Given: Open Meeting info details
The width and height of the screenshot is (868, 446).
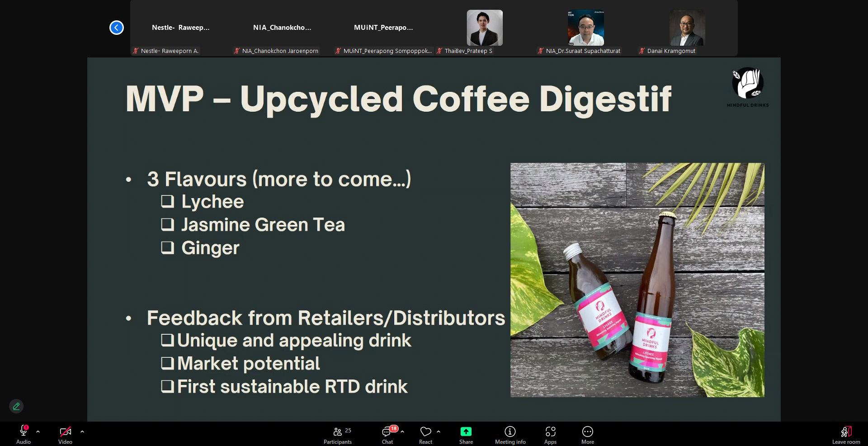Looking at the screenshot, I should pyautogui.click(x=510, y=434).
